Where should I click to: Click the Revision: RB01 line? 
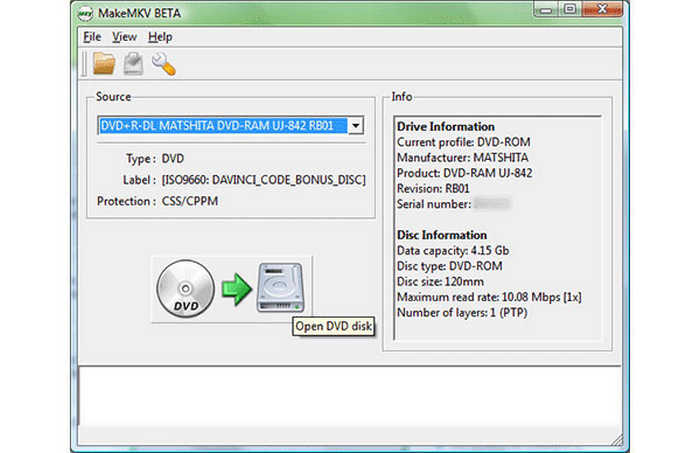tap(433, 189)
